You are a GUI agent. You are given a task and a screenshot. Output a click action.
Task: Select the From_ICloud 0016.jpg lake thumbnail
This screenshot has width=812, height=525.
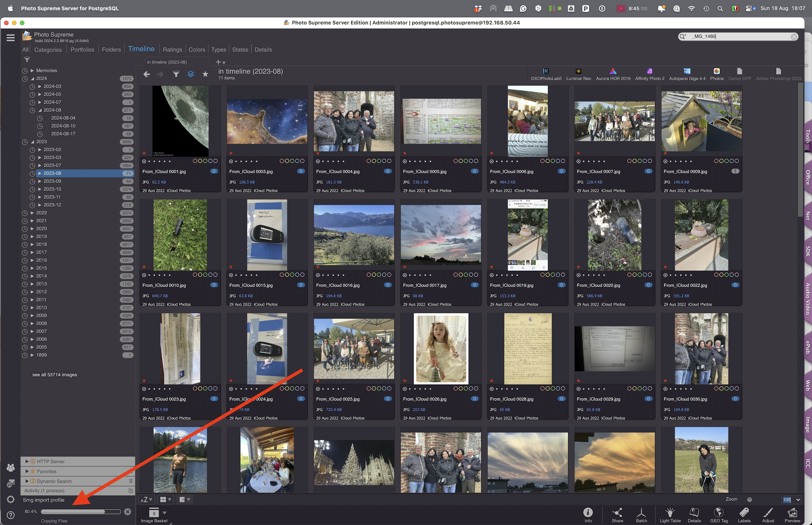click(354, 235)
